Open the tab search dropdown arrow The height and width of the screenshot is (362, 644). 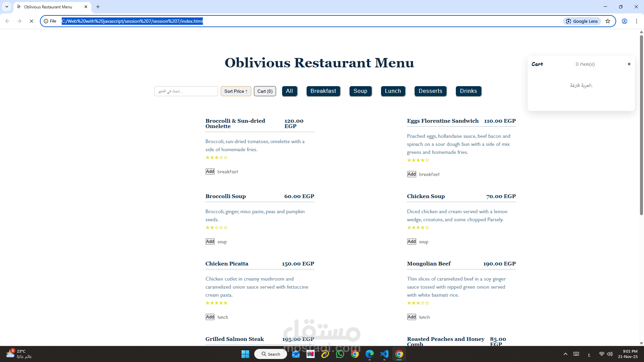[x=7, y=7]
